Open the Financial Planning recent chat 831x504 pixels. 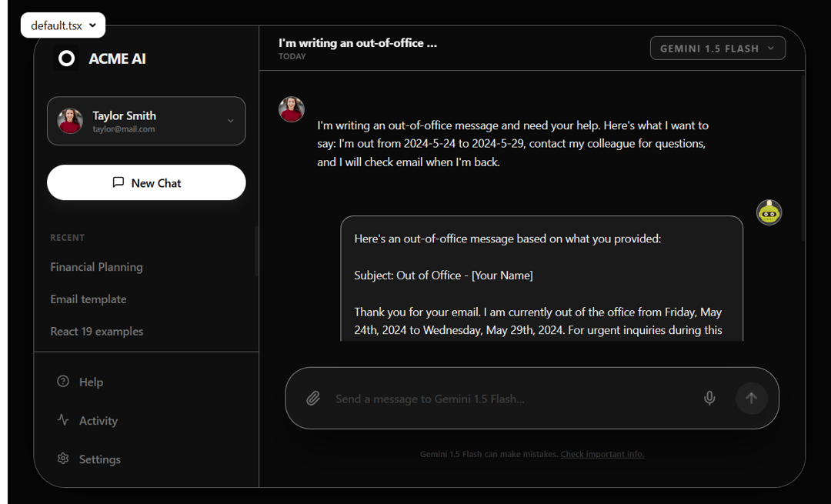(96, 267)
